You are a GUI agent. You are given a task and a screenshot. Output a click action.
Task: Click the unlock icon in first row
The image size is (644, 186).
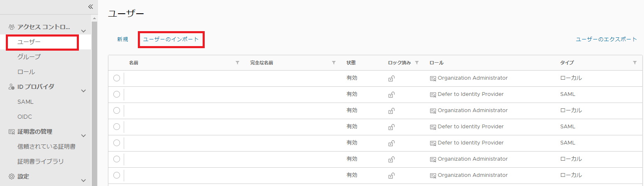[x=391, y=78]
